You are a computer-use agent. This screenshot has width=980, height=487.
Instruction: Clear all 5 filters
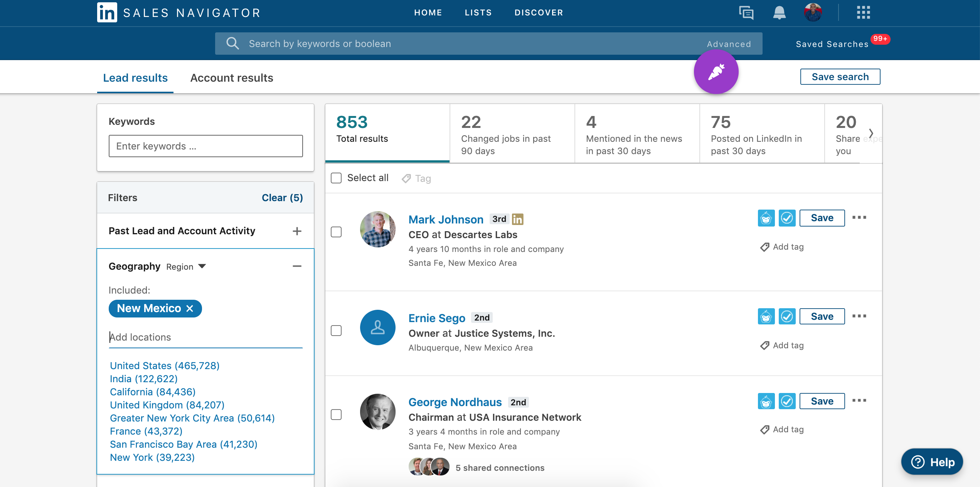pos(282,198)
